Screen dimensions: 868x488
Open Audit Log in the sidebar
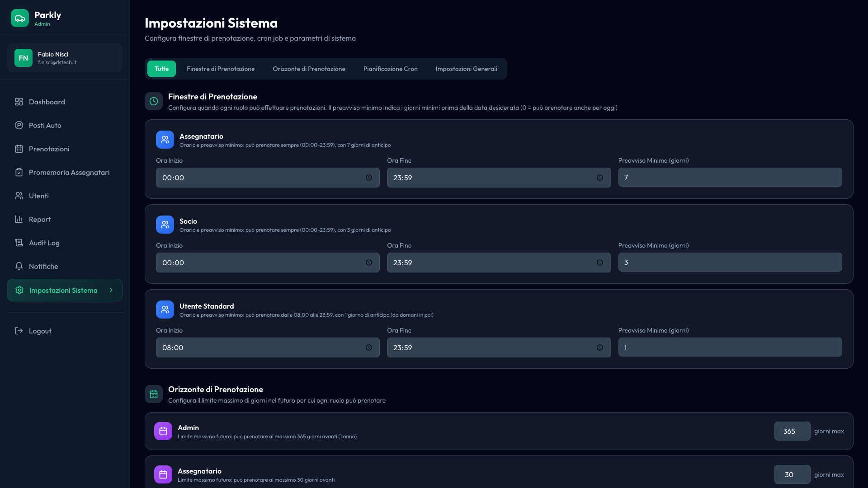[44, 243]
